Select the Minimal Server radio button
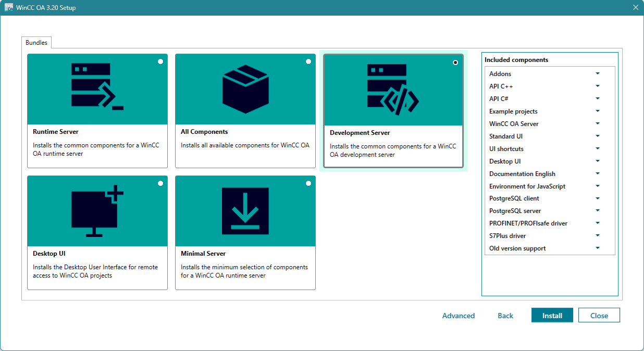 308,183
